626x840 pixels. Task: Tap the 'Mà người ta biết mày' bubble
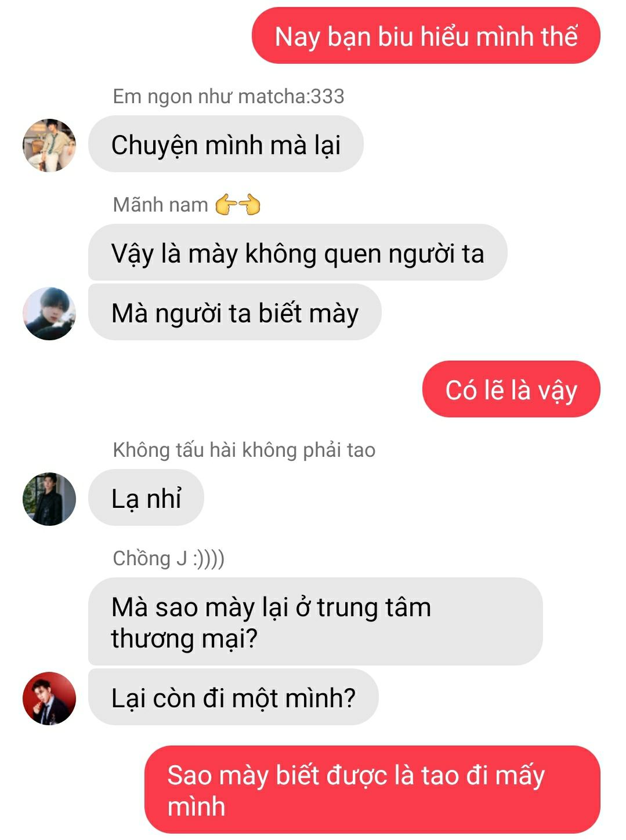coord(235,312)
